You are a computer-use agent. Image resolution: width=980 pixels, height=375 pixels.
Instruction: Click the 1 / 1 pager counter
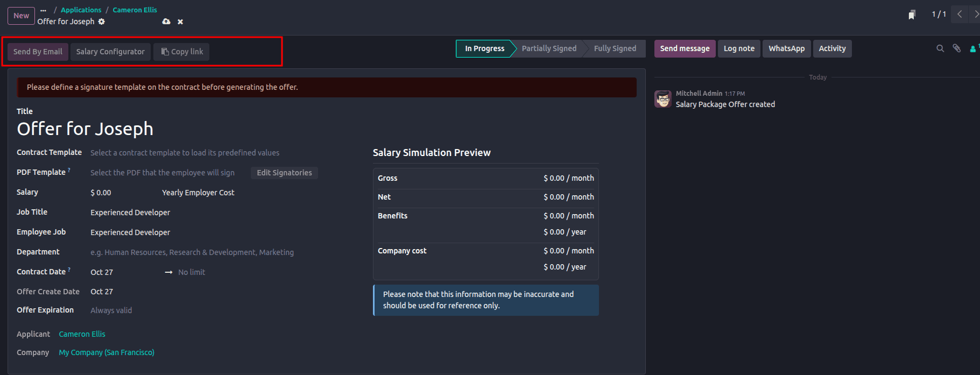pos(939,15)
